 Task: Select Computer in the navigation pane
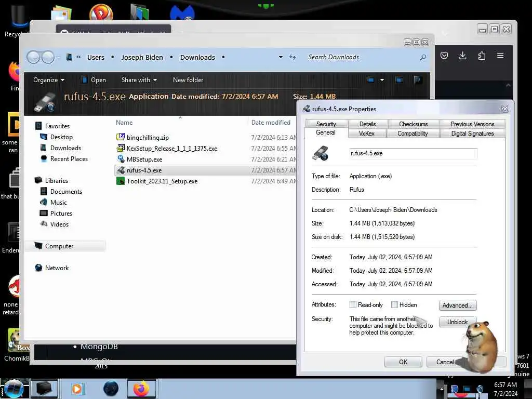click(x=65, y=246)
